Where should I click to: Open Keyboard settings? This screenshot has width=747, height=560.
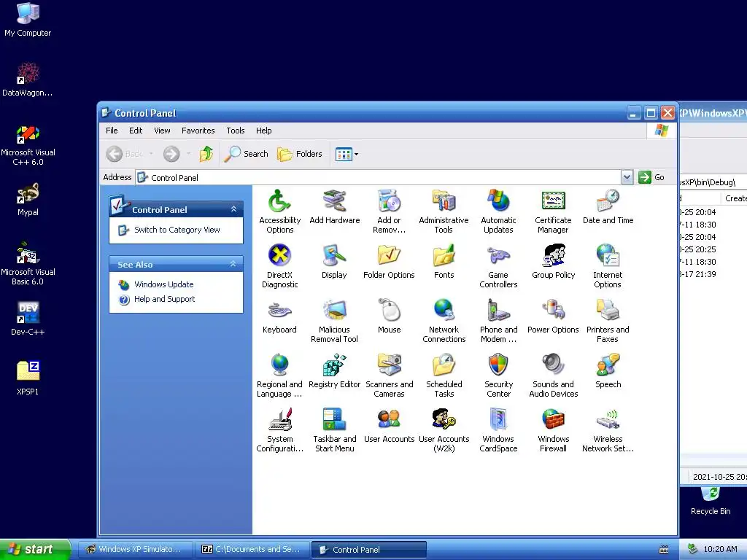279,316
